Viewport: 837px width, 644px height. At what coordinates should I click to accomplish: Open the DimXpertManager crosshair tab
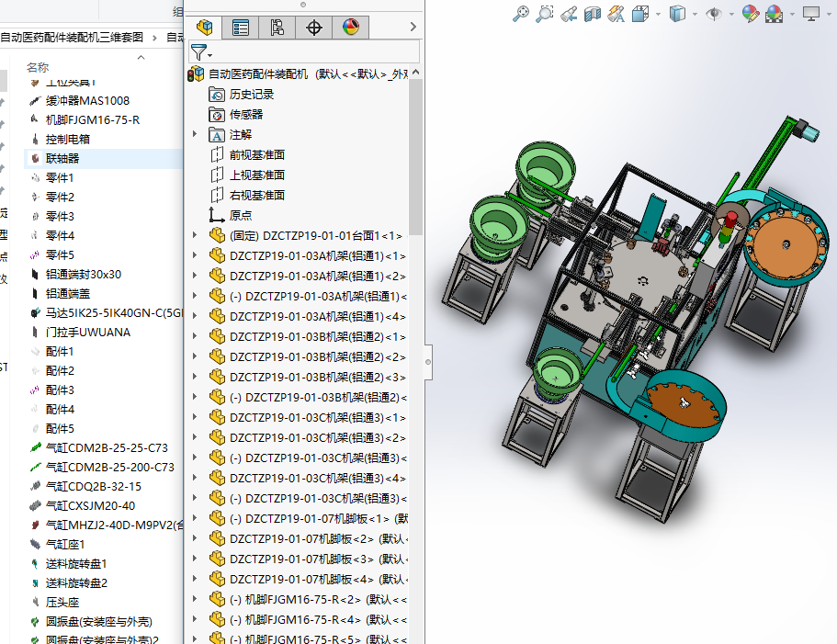pos(314,28)
